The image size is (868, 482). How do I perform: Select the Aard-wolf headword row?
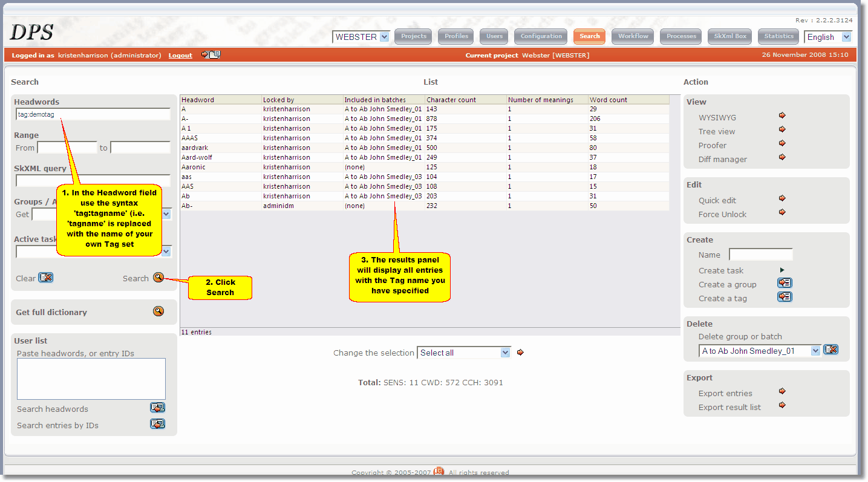coord(425,157)
